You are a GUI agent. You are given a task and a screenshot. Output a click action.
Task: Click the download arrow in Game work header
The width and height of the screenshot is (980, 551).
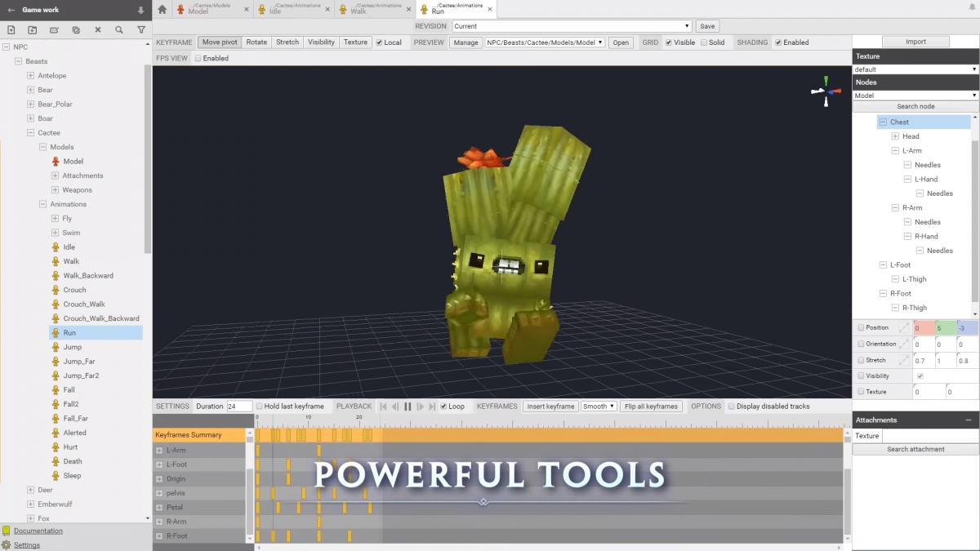[x=140, y=10]
